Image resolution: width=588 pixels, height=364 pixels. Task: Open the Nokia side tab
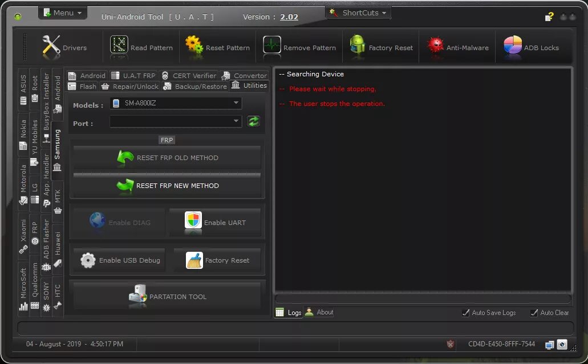point(23,134)
